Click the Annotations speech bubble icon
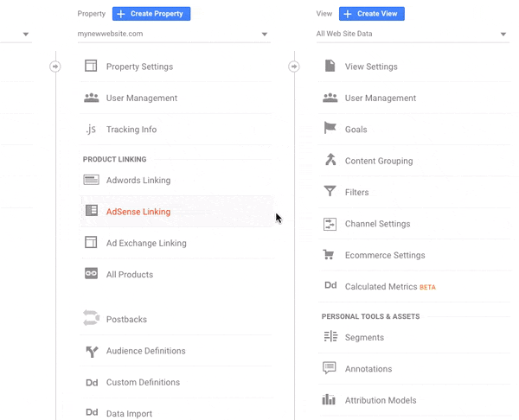519x420 pixels. tap(330, 368)
